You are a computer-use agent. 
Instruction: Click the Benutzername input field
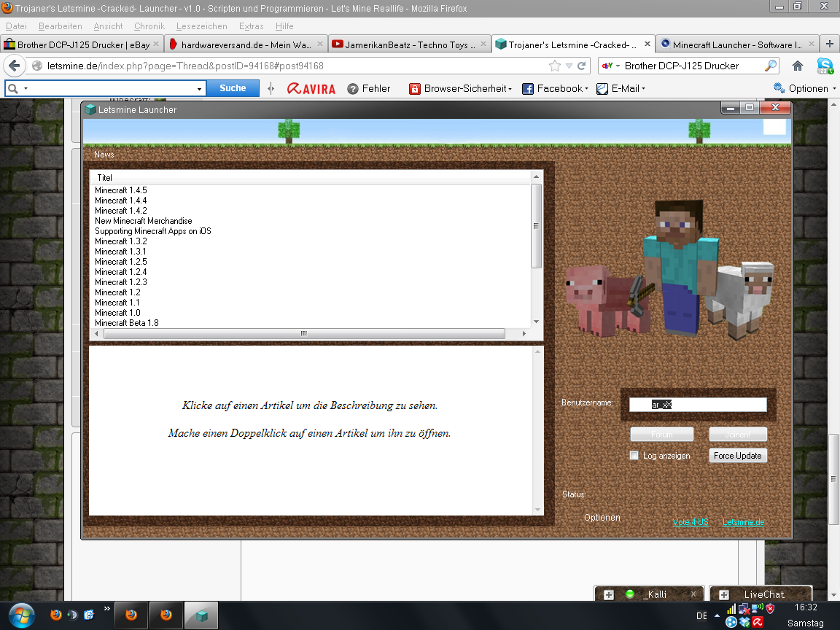click(698, 405)
